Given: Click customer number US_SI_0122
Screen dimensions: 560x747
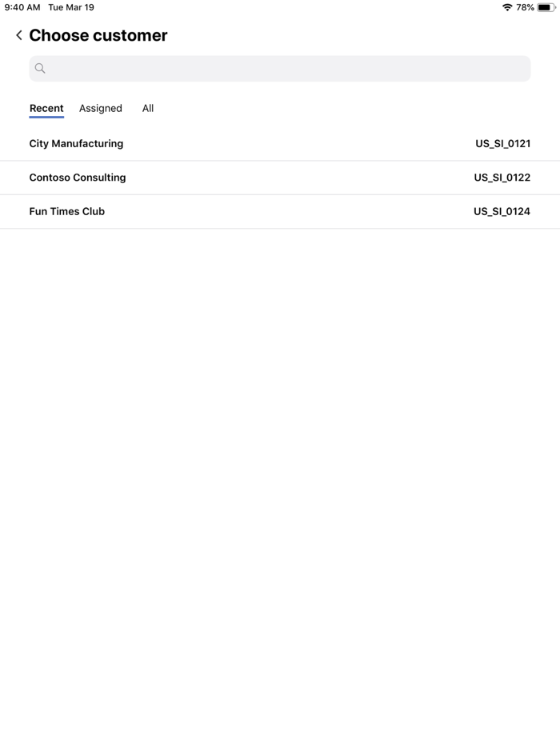Looking at the screenshot, I should coord(502,177).
